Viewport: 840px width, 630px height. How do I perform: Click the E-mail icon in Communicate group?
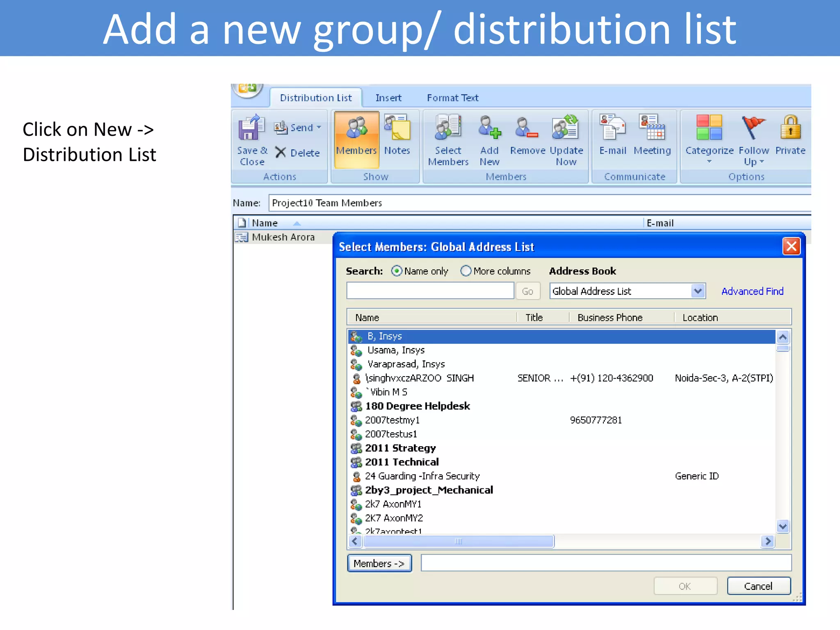click(x=612, y=127)
